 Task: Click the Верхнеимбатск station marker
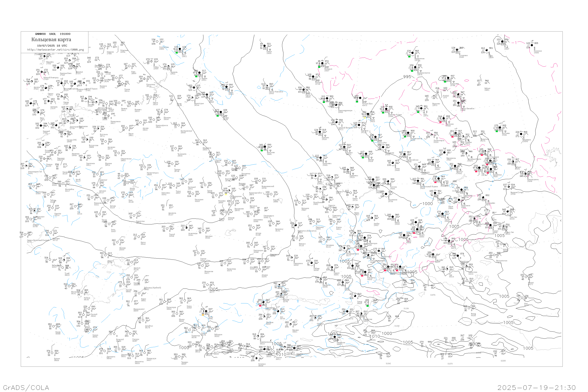point(415,67)
